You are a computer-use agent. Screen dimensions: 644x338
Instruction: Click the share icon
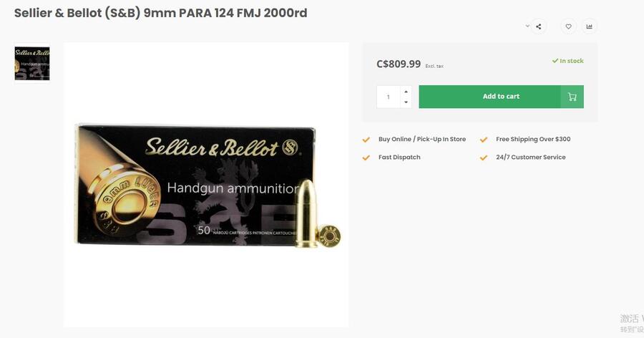click(538, 26)
